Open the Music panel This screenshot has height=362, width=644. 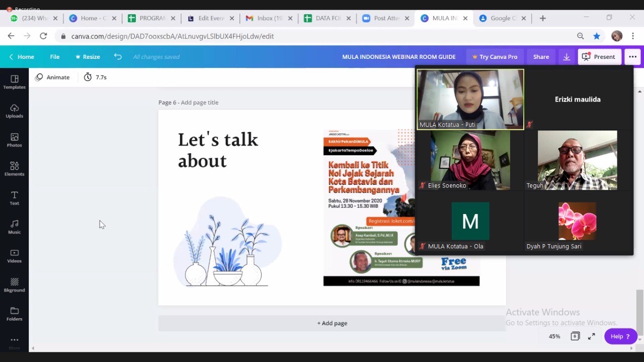pyautogui.click(x=14, y=227)
